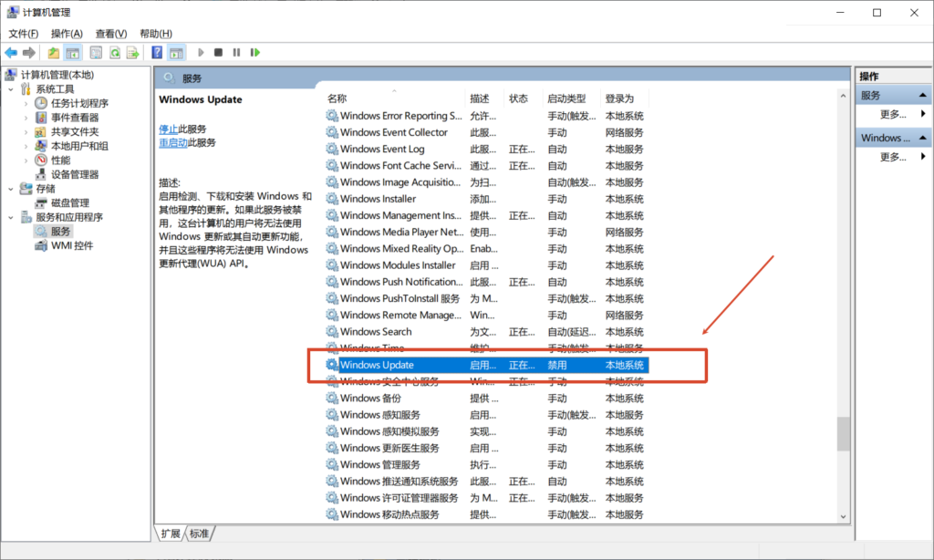Switch to the 扩展 tab
The width and height of the screenshot is (934, 560).
click(x=171, y=534)
